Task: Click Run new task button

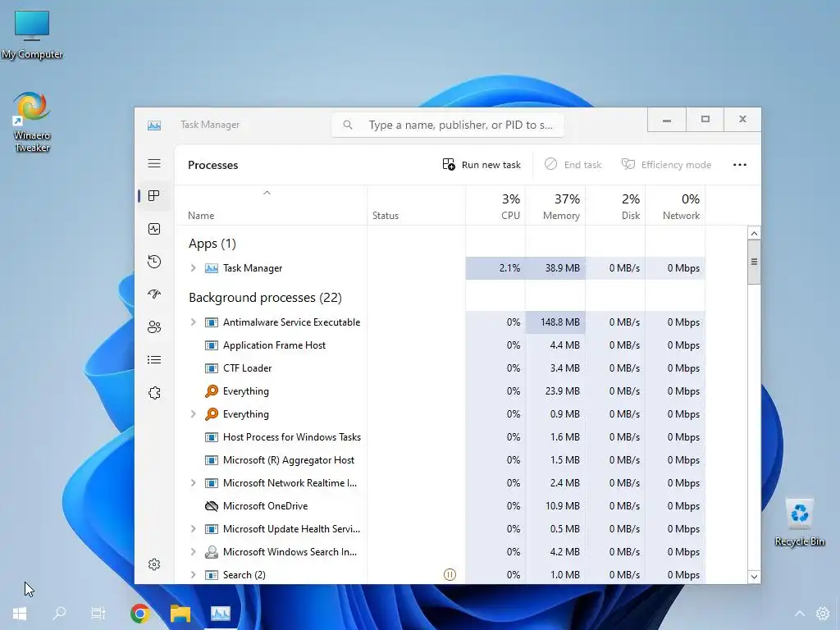Action: (x=482, y=165)
